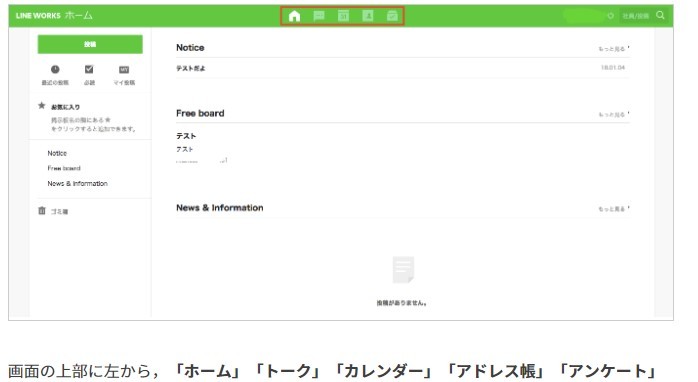The height and width of the screenshot is (382, 698).
Task: Open the Calendar icon in header
Action: pyautogui.click(x=343, y=16)
